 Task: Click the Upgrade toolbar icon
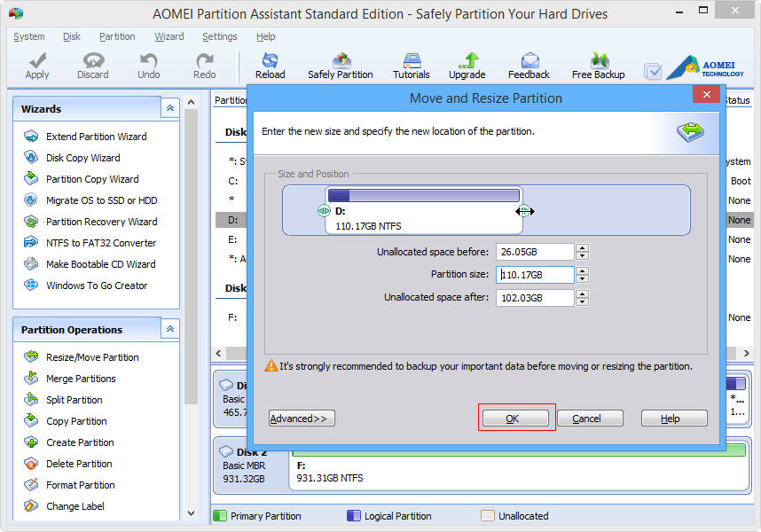pyautogui.click(x=467, y=61)
